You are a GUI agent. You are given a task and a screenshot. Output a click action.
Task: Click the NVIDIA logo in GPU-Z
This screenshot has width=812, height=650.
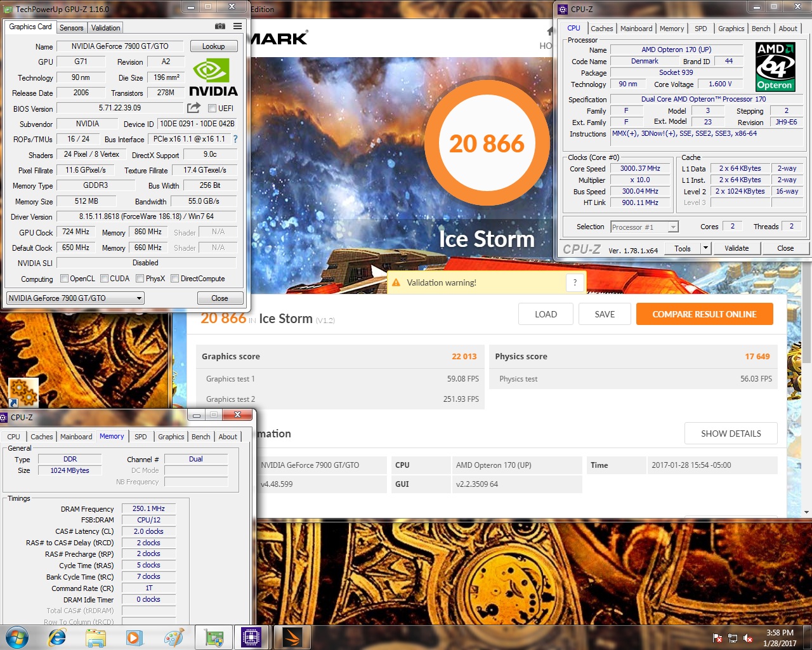pyautogui.click(x=213, y=77)
